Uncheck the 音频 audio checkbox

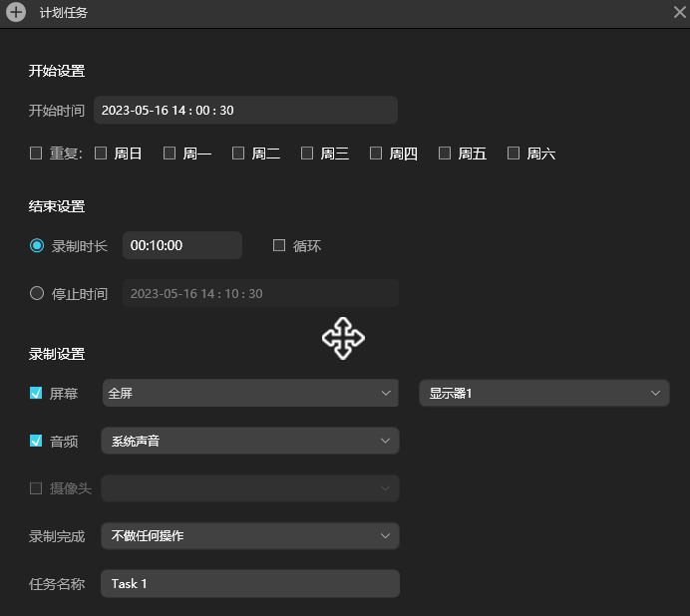36,441
